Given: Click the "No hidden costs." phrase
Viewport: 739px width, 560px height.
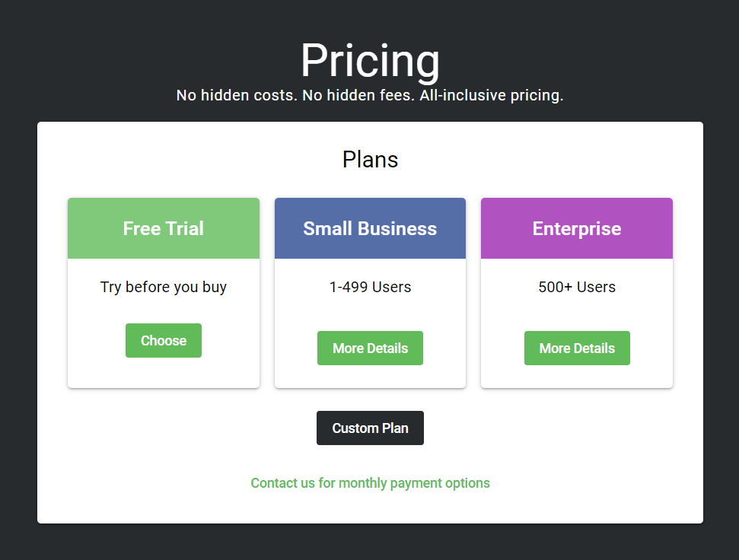Looking at the screenshot, I should [237, 96].
